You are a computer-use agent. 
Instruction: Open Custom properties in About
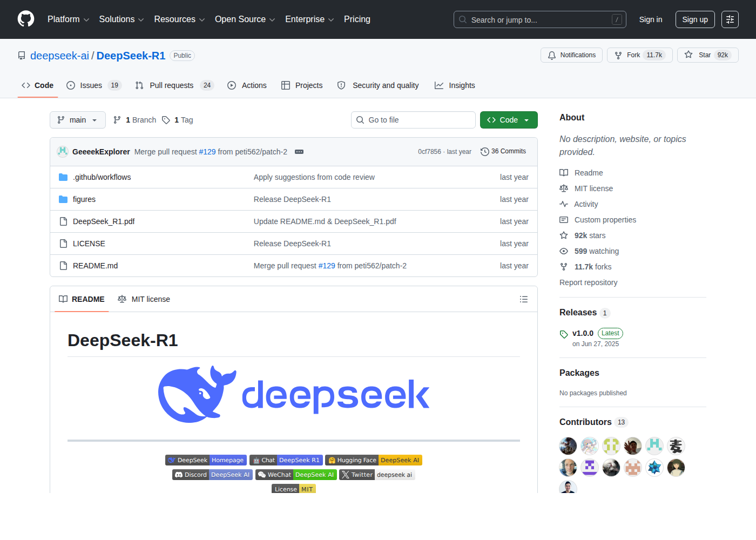pyautogui.click(x=605, y=220)
